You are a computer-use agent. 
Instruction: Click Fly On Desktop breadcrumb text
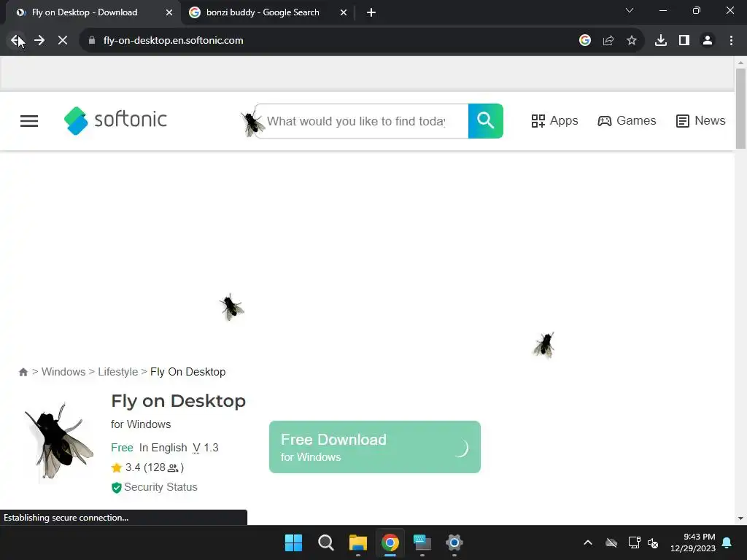tap(187, 372)
